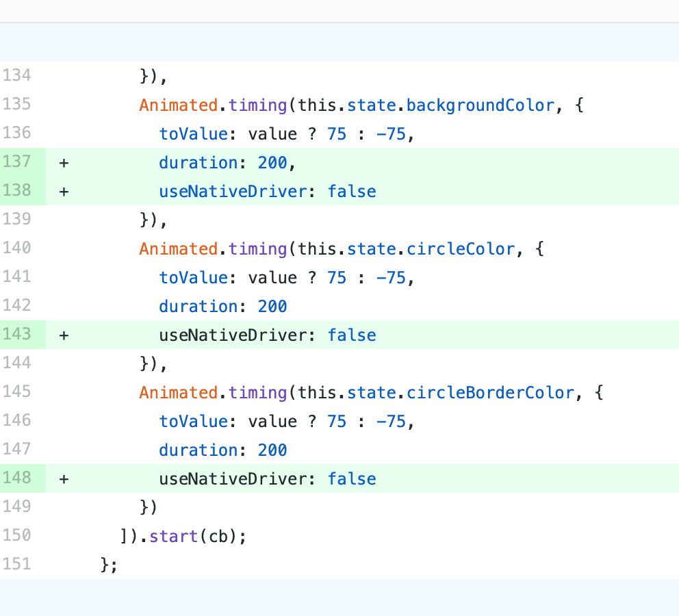
Task: Click circleColor on line 140
Action: tap(461, 249)
